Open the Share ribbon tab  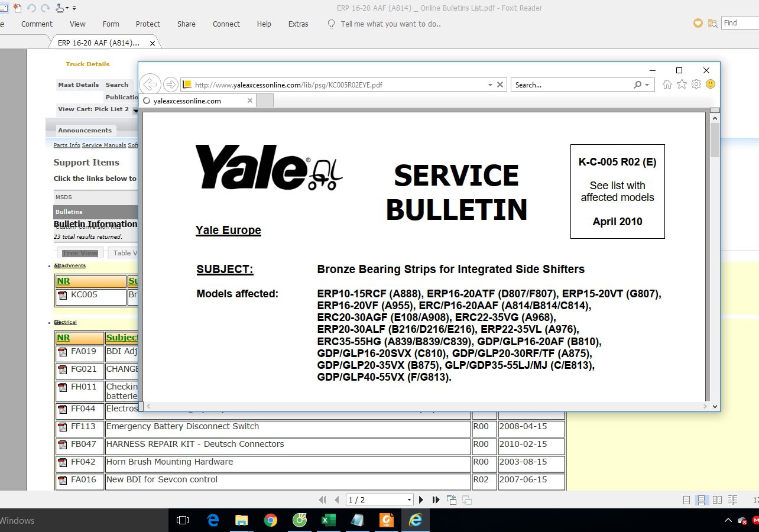[186, 24]
